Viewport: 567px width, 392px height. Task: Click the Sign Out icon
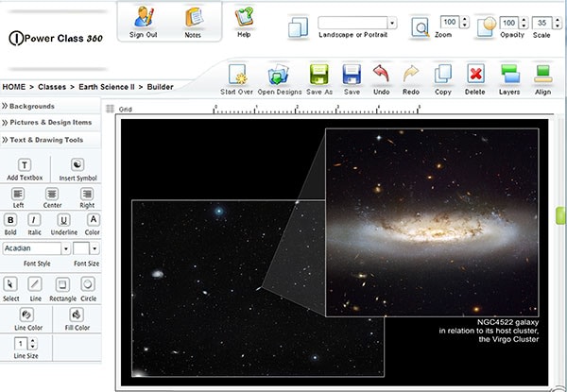tap(144, 17)
